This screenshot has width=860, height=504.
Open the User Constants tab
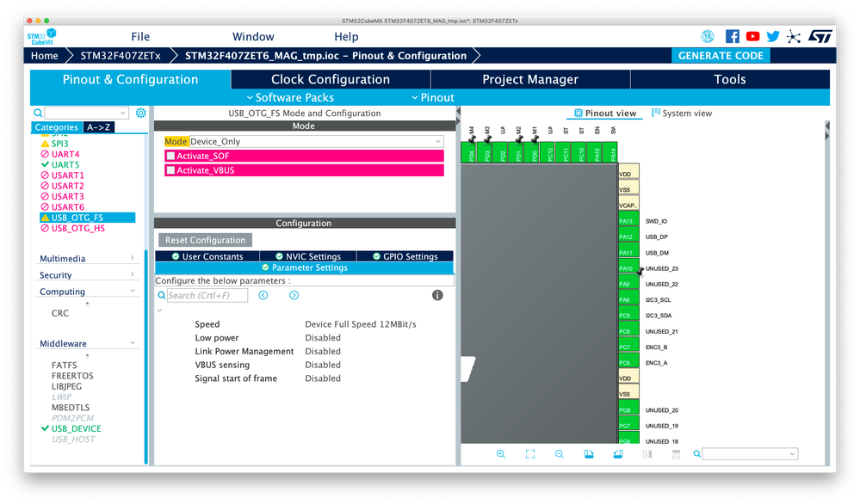pyautogui.click(x=207, y=256)
